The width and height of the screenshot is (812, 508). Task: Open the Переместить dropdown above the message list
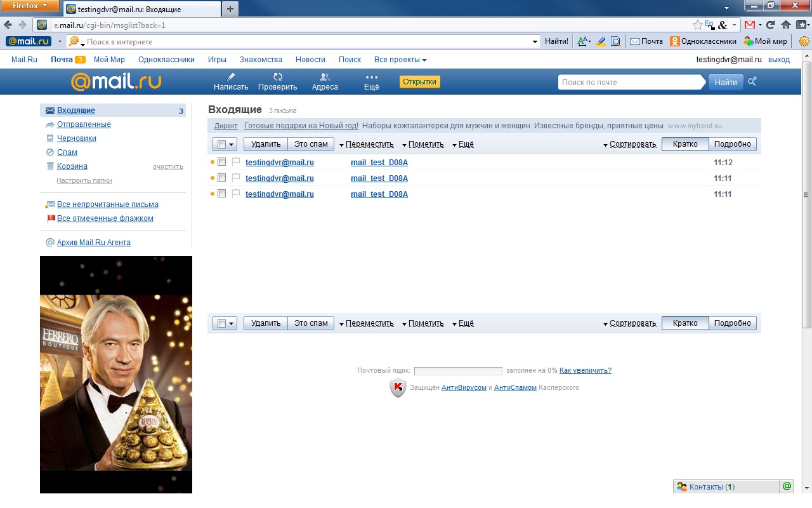click(367, 144)
